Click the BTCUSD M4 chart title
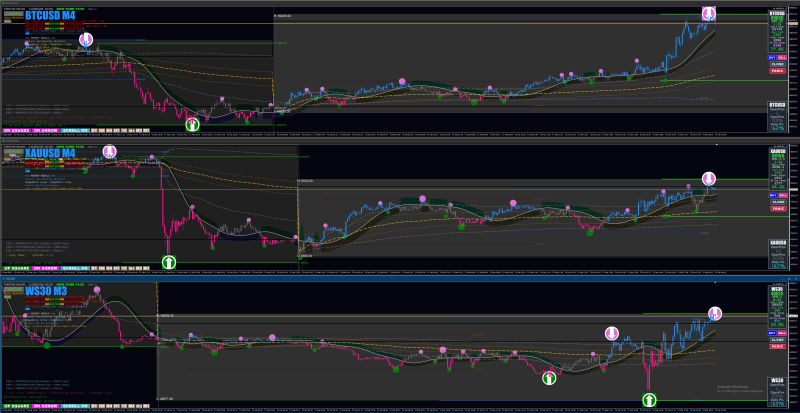The width and height of the screenshot is (800, 413). point(51,15)
